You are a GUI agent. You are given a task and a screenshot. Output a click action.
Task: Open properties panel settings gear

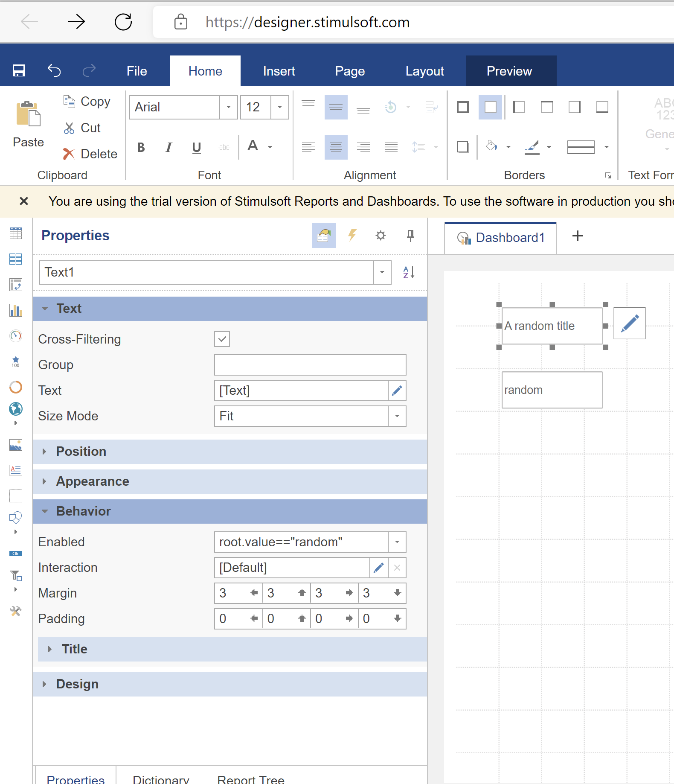[x=381, y=236]
